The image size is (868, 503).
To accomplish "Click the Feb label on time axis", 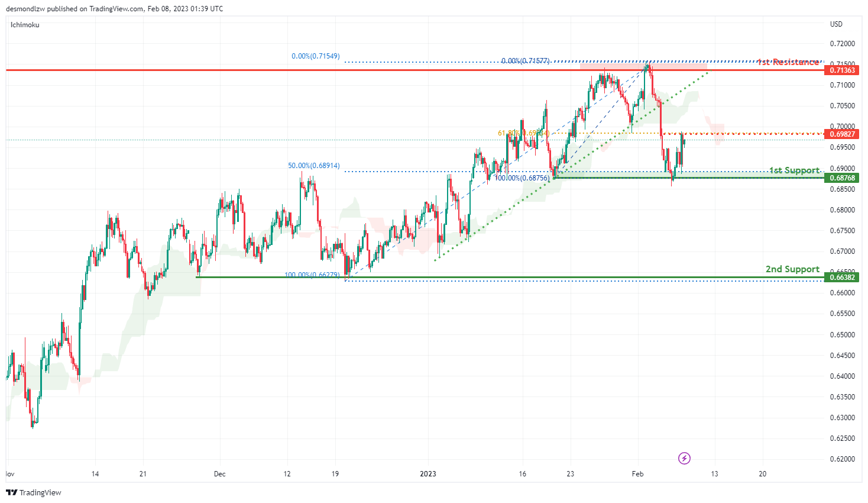I will 637,473.
